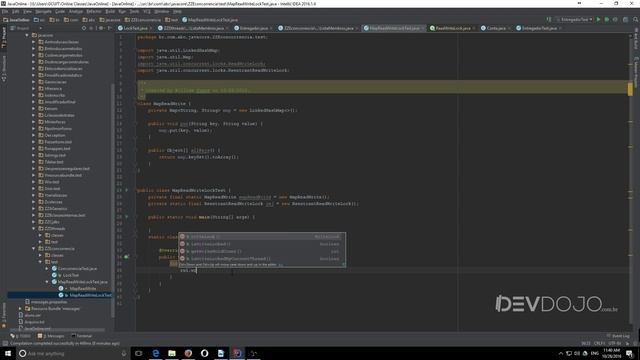640x360 pixels.
Task: Open the Run menu
Action: click(x=122, y=11)
